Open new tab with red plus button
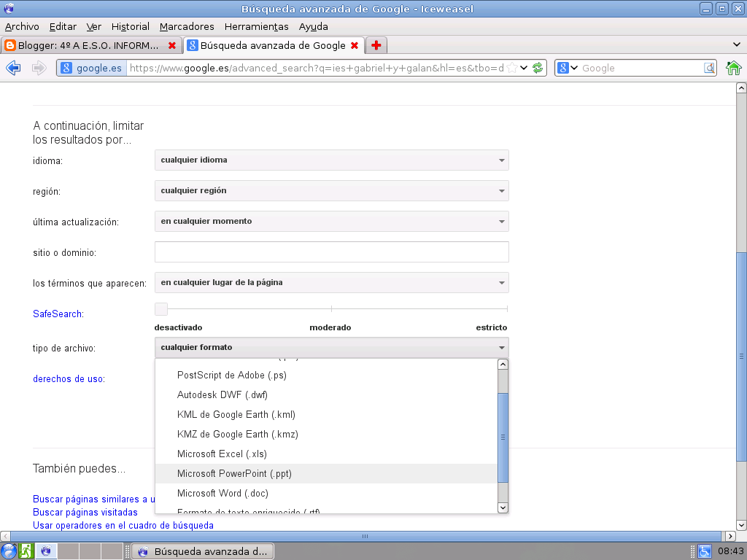Screen dimensions: 747x560 pyautogui.click(x=376, y=45)
